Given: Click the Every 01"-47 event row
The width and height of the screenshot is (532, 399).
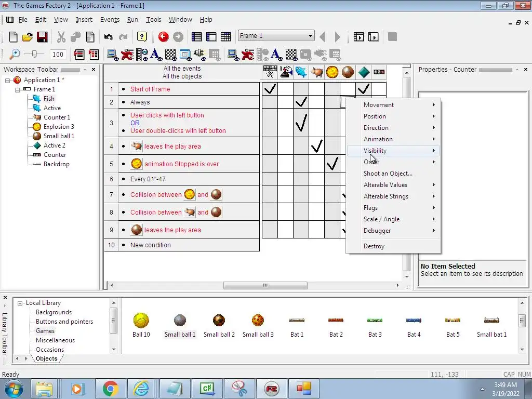Looking at the screenshot, I should 181,179.
